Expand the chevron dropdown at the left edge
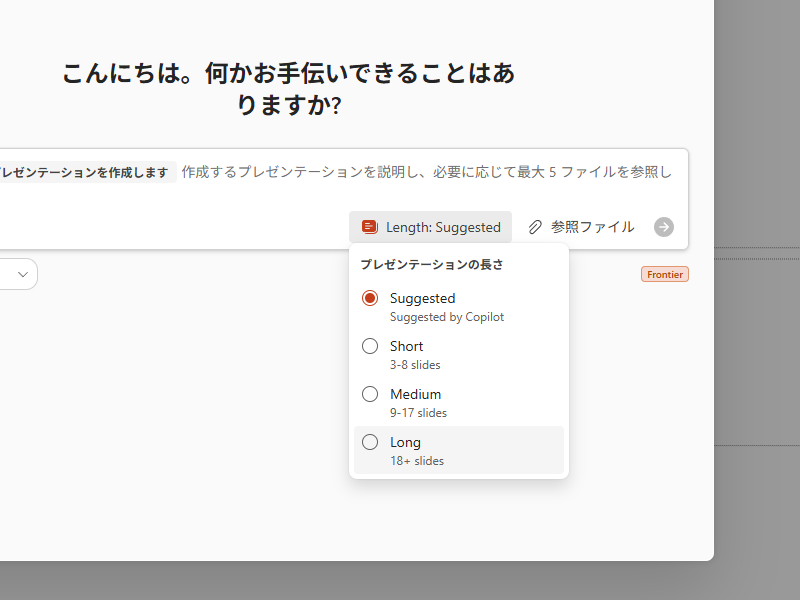Viewport: 800px width, 600px height. 20,273
